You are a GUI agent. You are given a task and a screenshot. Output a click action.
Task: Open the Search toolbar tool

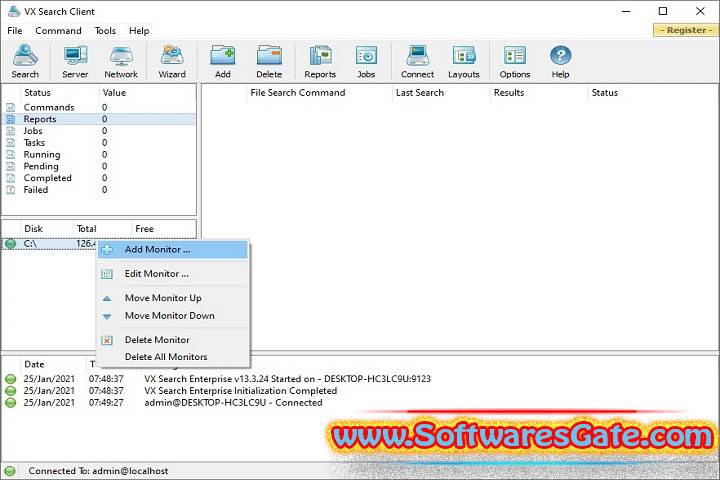pos(25,61)
